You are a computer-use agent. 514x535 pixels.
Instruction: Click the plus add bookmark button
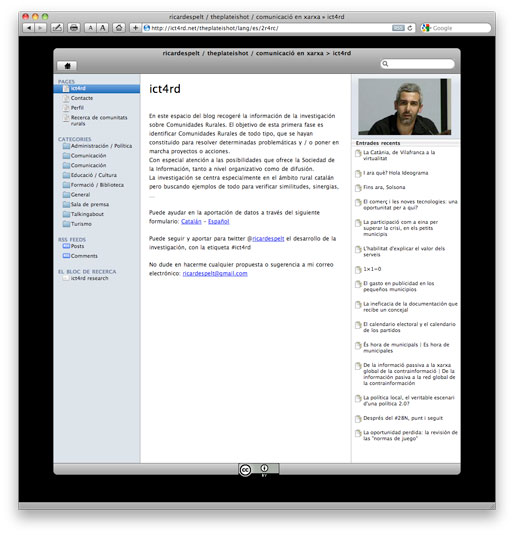tap(135, 28)
